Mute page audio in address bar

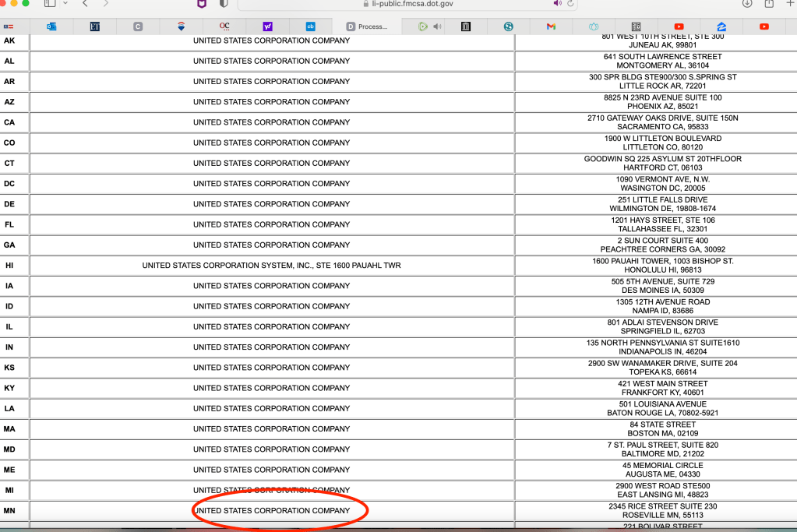558,4
